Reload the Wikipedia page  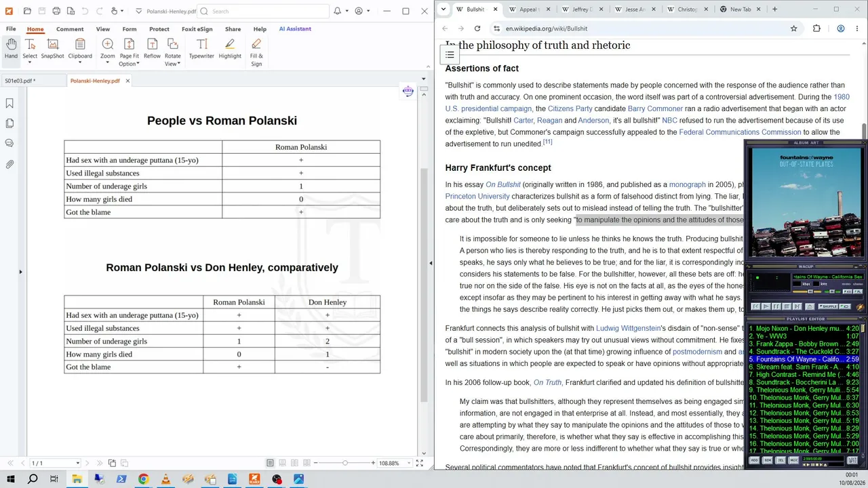[477, 28]
